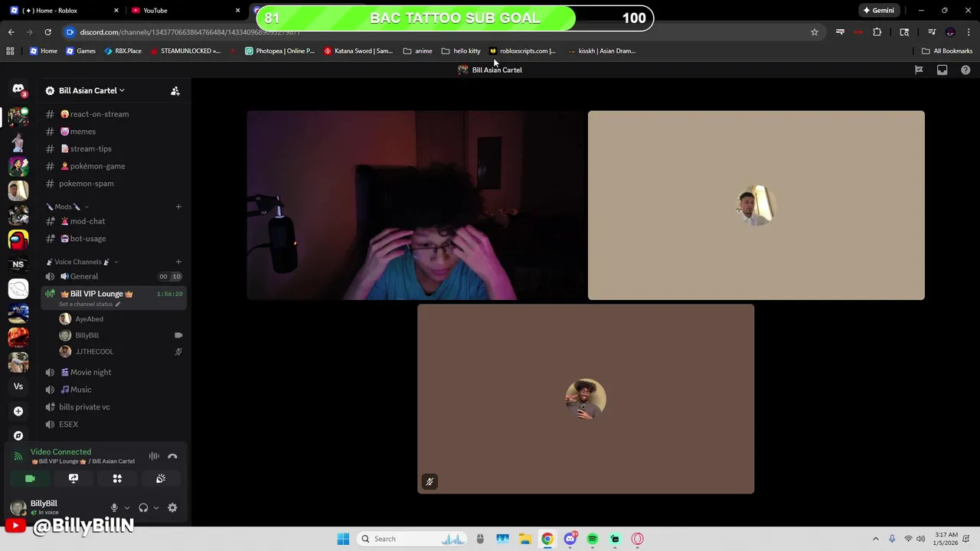Open Windows Start menu
980x551 pixels.
point(343,539)
